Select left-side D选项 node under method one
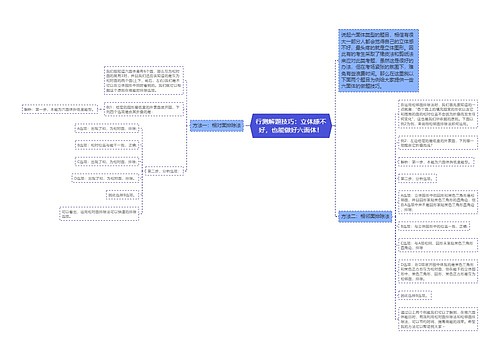The width and height of the screenshot is (500, 360). tap(105, 178)
